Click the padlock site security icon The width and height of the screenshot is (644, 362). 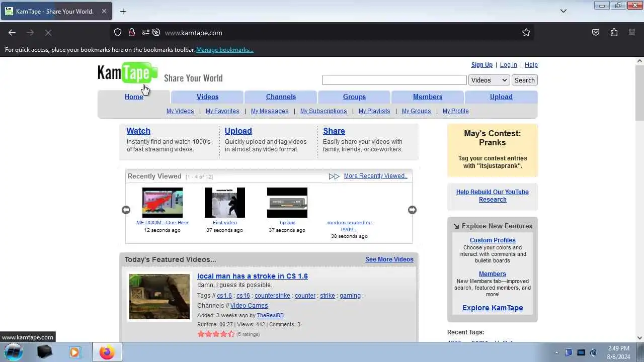coord(132,33)
